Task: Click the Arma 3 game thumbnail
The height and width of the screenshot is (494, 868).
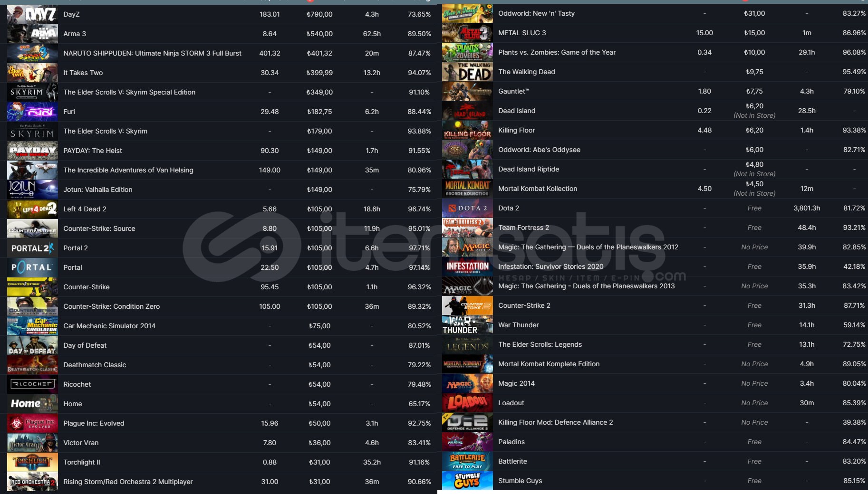Action: [x=32, y=34]
